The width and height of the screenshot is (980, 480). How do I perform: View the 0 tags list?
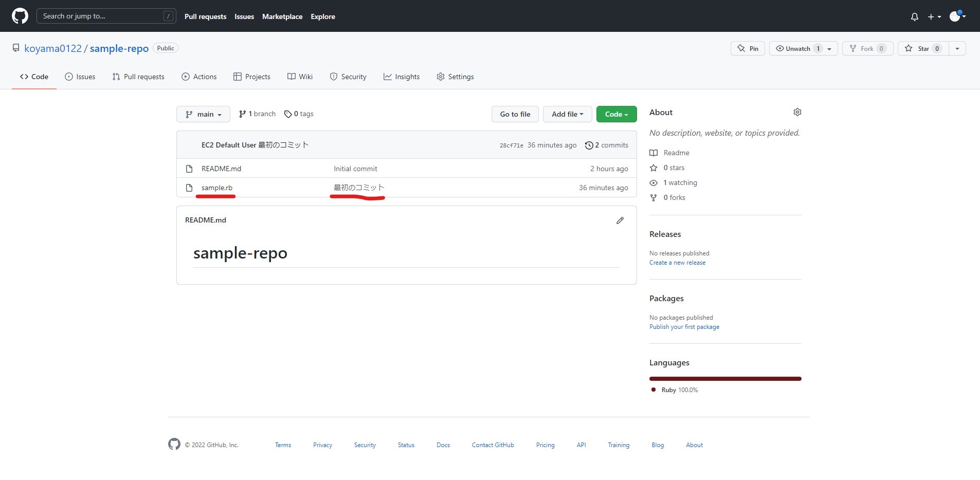click(299, 114)
